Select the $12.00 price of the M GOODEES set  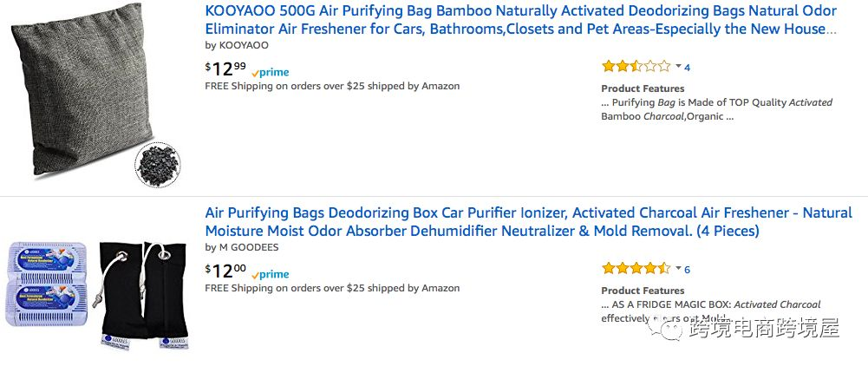click(225, 270)
